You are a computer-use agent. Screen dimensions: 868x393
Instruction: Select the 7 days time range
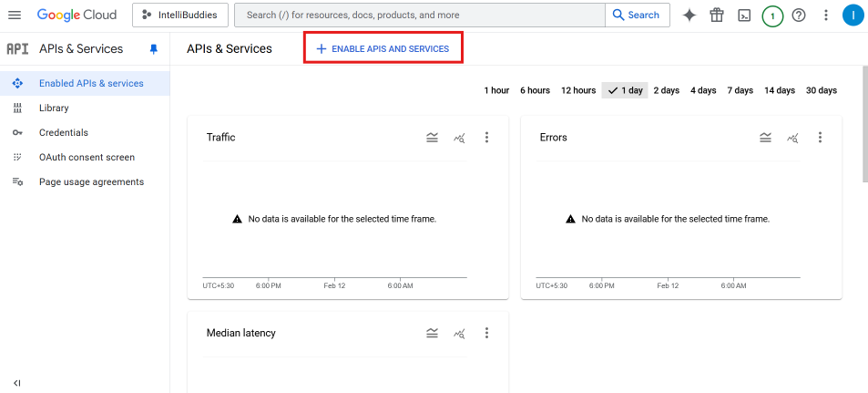point(740,90)
